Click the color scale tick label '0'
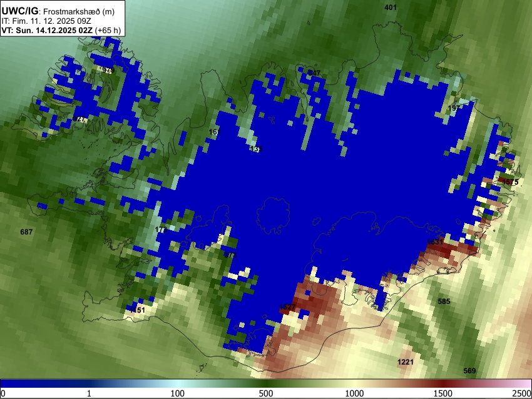532x399 pixels. (3, 393)
